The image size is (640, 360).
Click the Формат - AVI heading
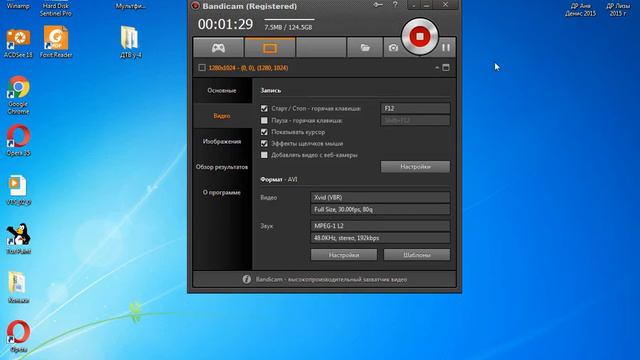pos(279,179)
